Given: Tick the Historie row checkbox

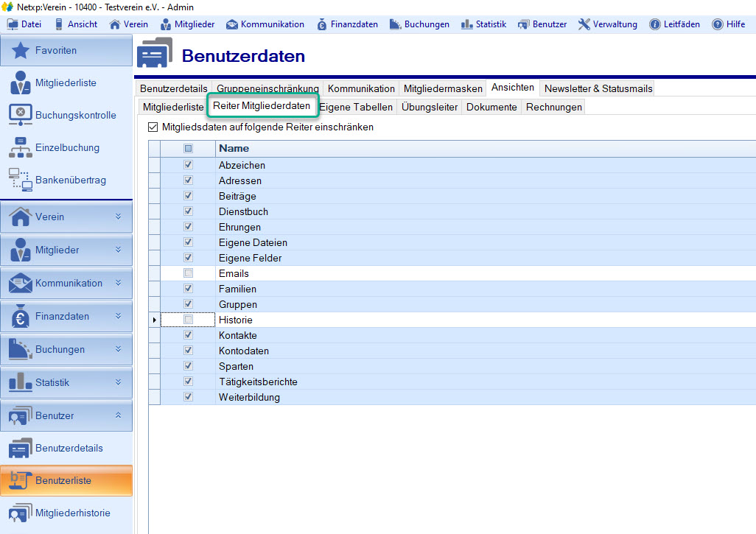Looking at the screenshot, I should pos(188,320).
